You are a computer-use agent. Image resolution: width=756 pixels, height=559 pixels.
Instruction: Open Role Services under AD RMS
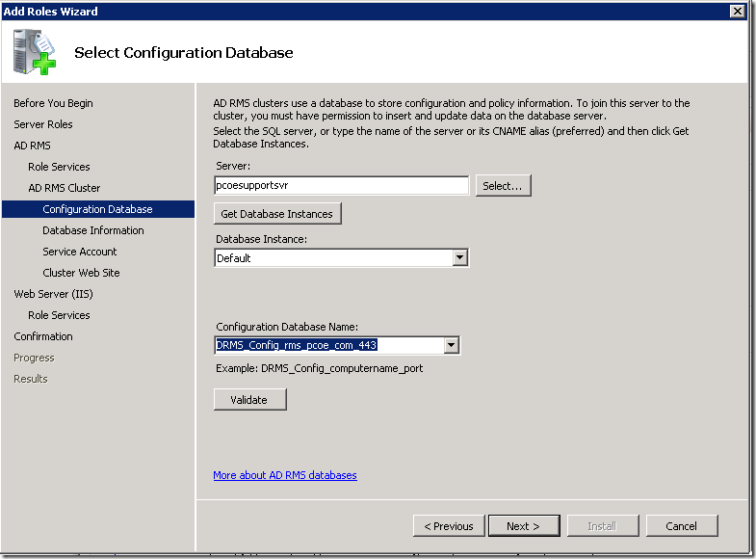coord(59,167)
